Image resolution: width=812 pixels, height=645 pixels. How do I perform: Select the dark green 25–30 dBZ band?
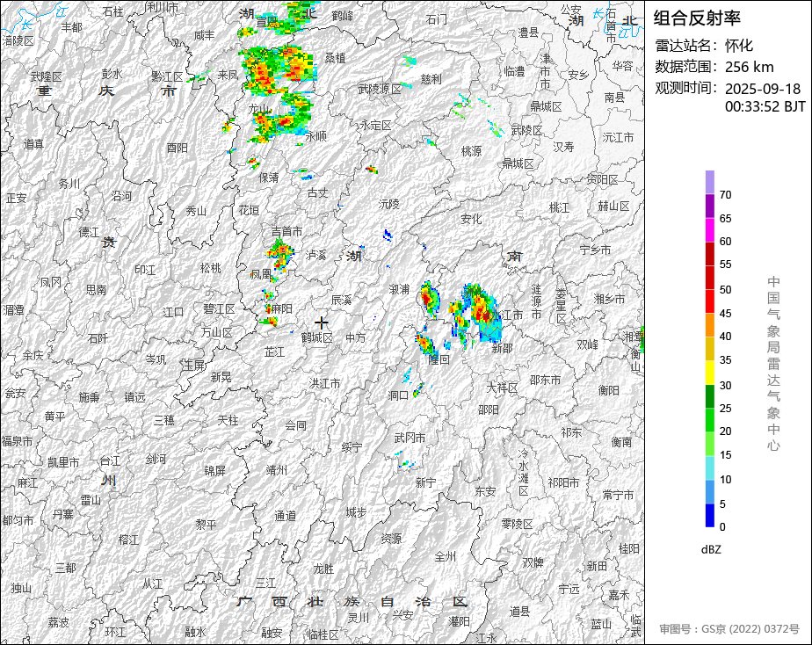[709, 396]
